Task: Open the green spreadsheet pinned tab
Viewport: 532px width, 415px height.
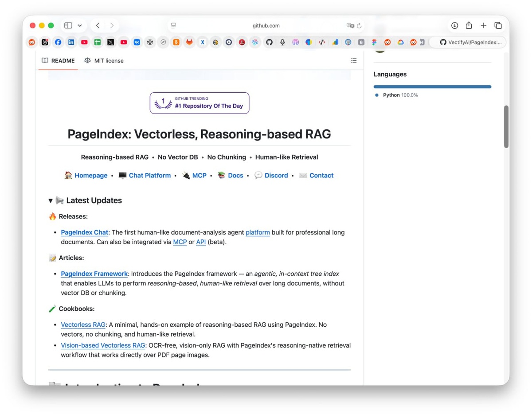Action: pos(98,42)
